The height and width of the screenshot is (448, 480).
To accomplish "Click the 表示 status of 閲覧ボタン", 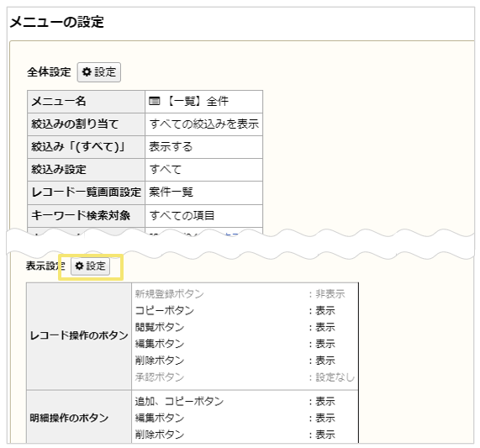I will pyautogui.click(x=325, y=327).
